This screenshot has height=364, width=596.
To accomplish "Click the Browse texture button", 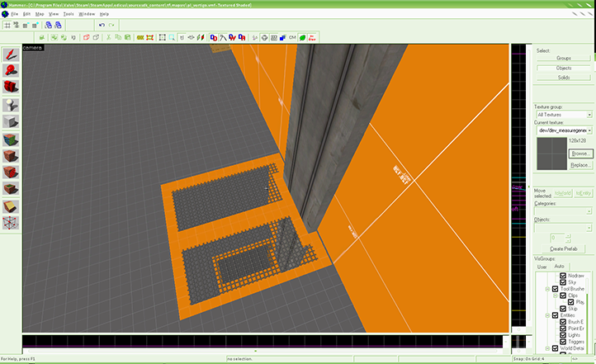I will [x=580, y=154].
